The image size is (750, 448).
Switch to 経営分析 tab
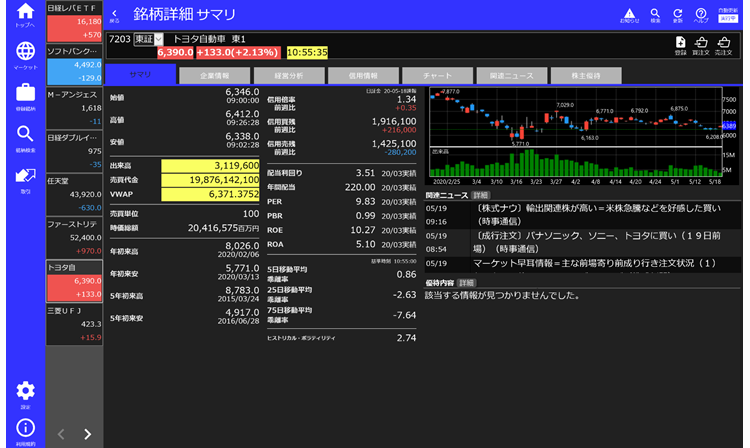(x=289, y=76)
